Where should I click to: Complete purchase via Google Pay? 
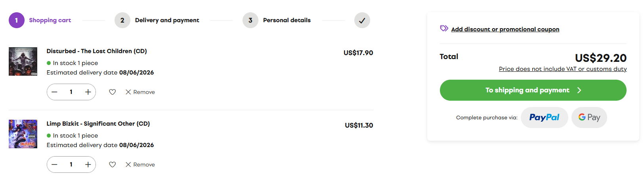pos(589,117)
